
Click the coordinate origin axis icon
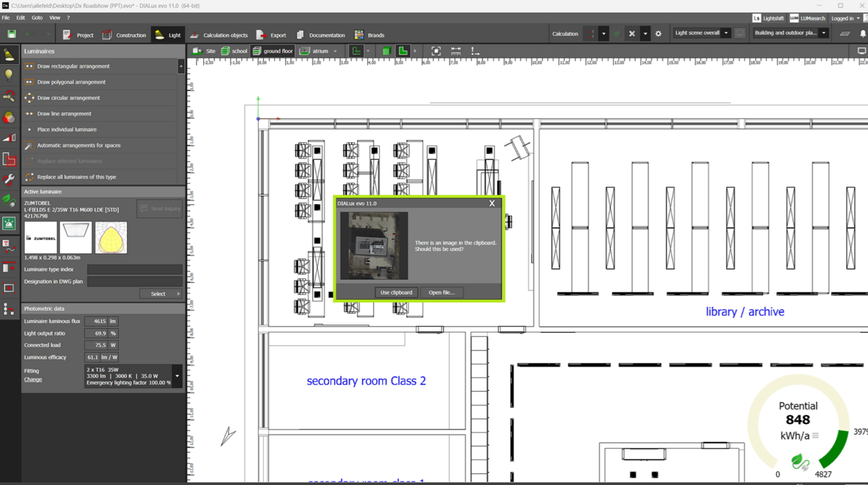(x=475, y=51)
